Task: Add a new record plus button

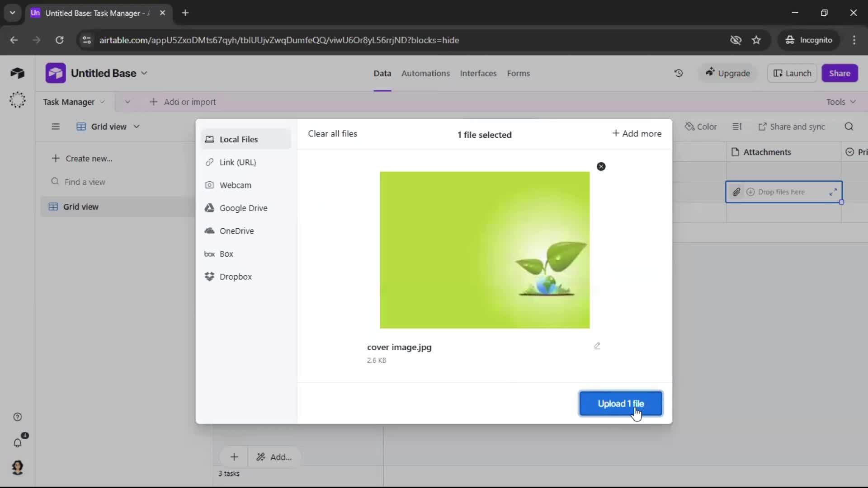Action: tap(234, 457)
